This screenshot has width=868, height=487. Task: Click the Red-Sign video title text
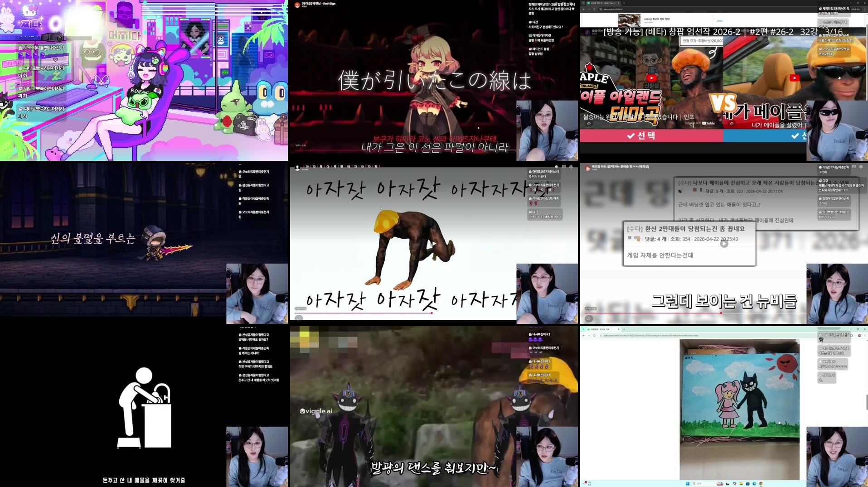[318, 4]
